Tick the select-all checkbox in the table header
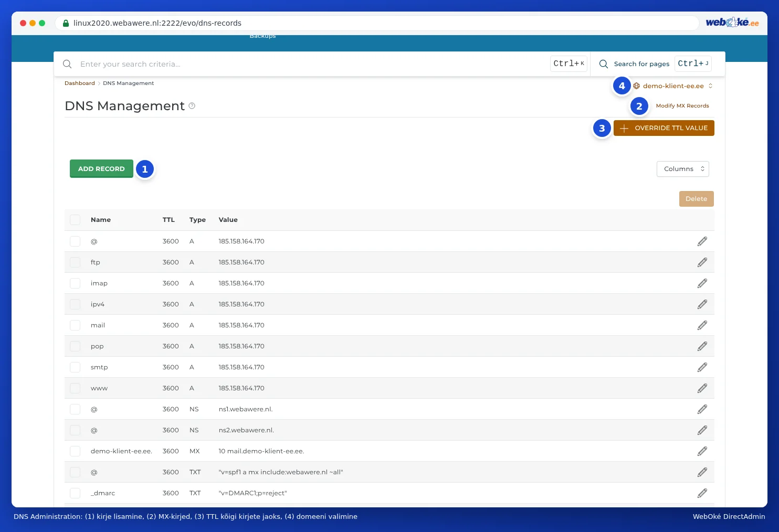The width and height of the screenshot is (779, 532). (75, 220)
